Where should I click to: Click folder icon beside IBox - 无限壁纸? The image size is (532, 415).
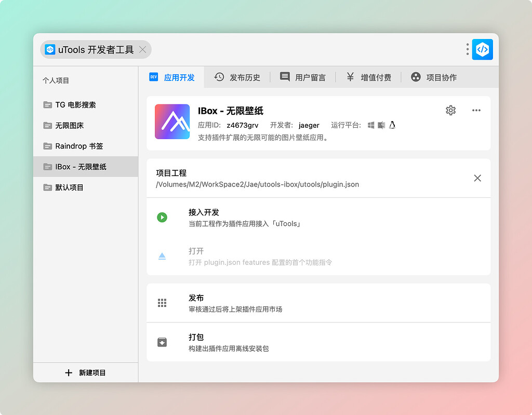coord(47,167)
